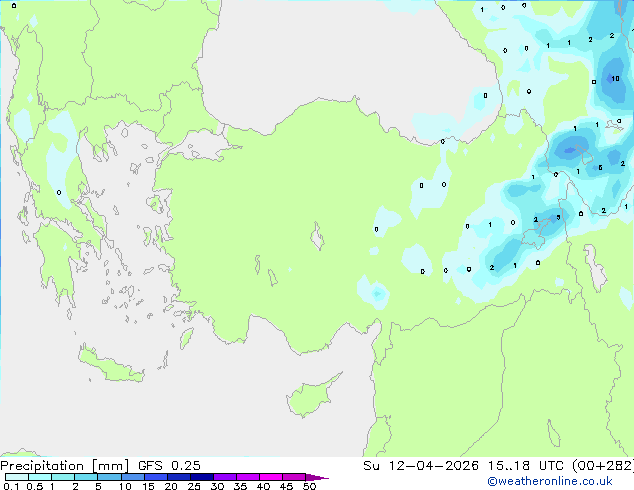Select the 2–5 mm legend color swatch
This screenshot has height=490, width=634.
click(86, 477)
